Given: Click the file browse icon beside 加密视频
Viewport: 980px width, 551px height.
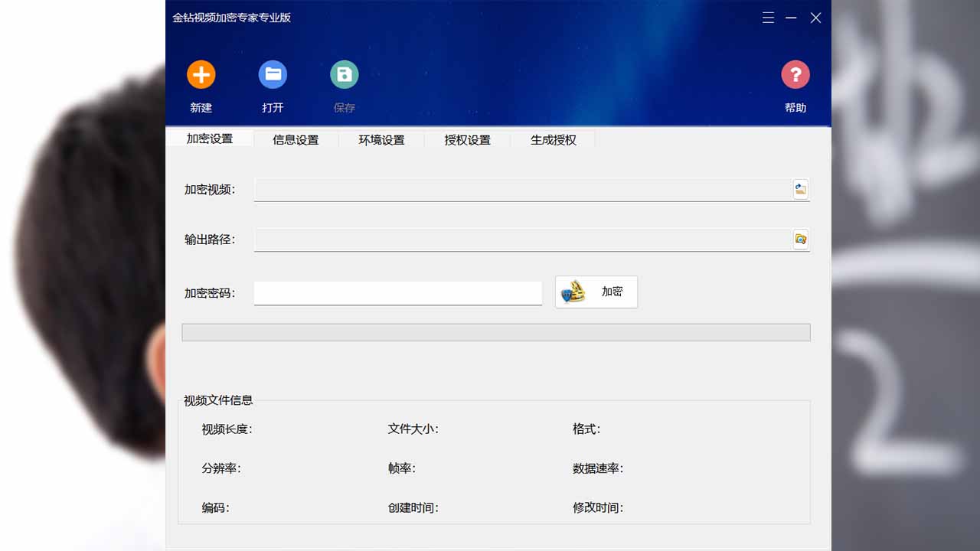Looking at the screenshot, I should [800, 189].
